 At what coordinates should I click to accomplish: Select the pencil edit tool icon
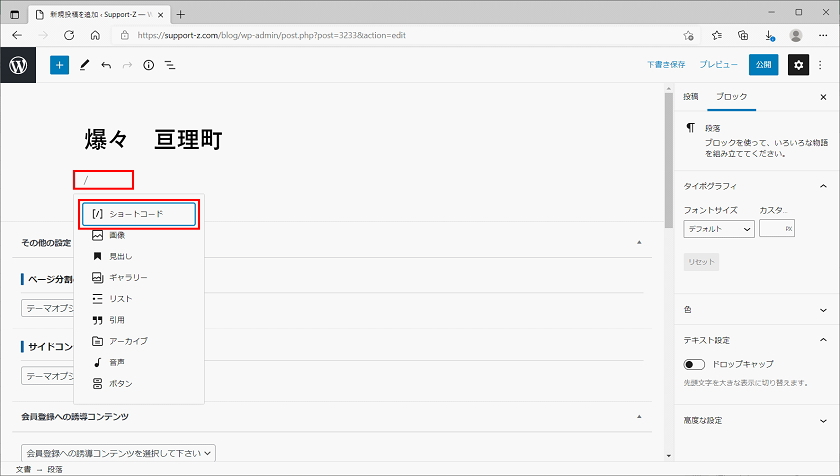click(x=84, y=65)
